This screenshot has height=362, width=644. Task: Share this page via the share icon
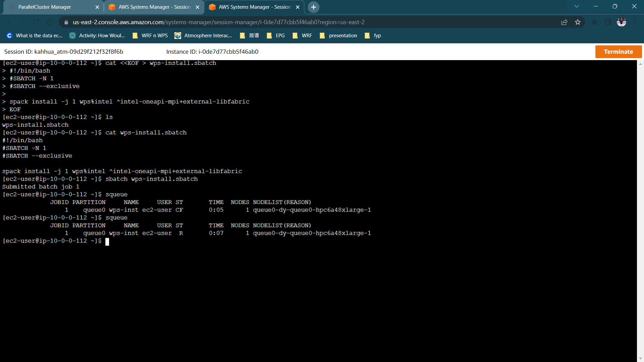tap(564, 22)
